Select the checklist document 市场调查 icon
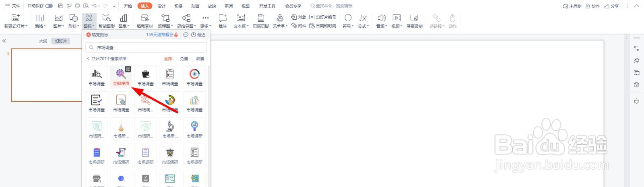644x187 pixels. (x=170, y=76)
